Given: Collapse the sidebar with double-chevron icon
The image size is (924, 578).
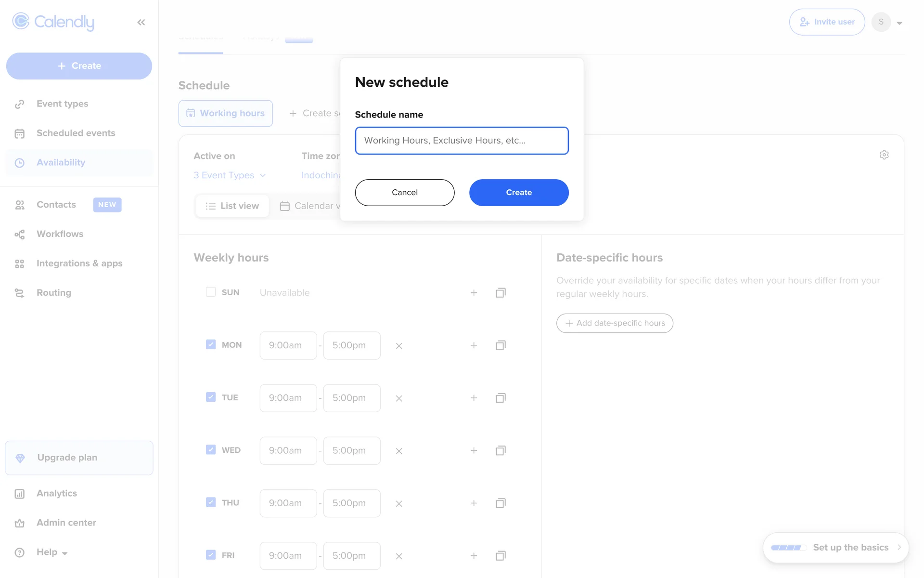Looking at the screenshot, I should click(141, 22).
